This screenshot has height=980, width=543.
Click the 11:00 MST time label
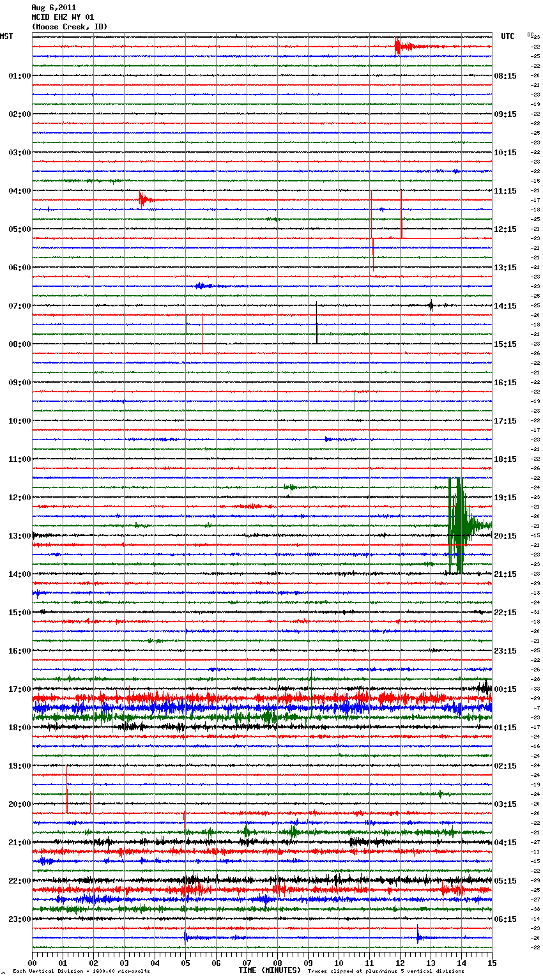click(20, 459)
